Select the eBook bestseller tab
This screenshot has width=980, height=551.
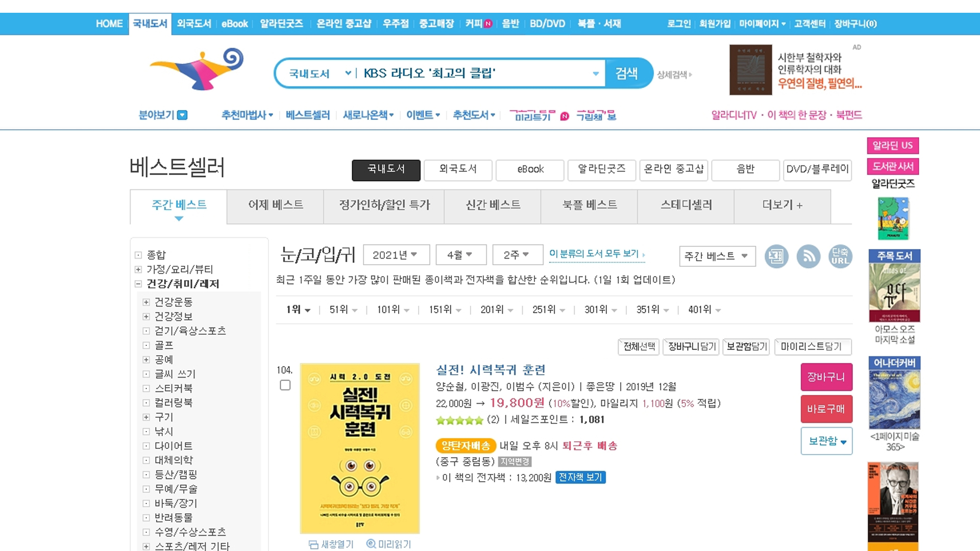530,169
